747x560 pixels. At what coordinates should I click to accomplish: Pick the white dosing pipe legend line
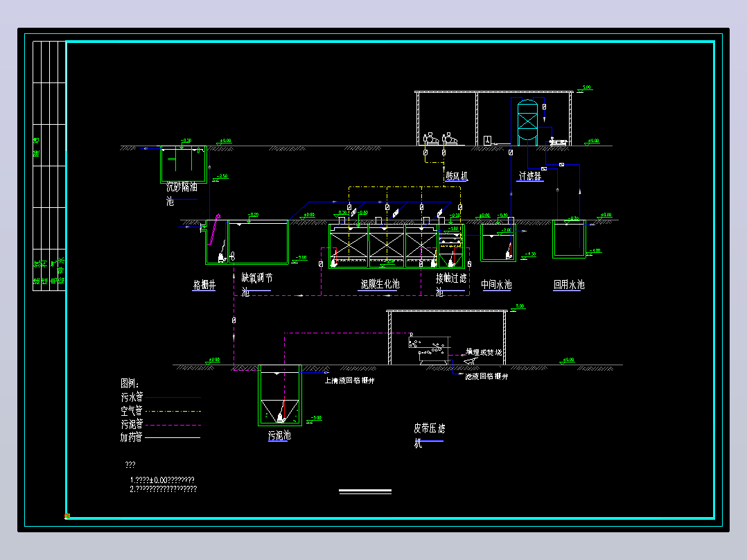coord(173,437)
